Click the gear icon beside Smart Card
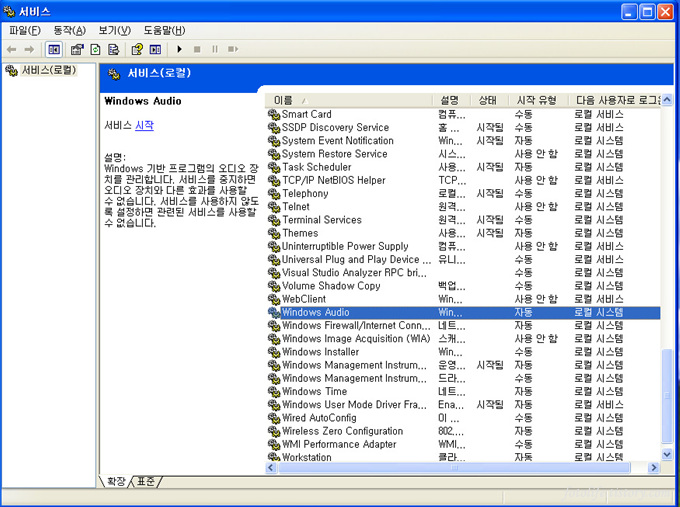Viewport: 680px width, 507px height. point(274,114)
